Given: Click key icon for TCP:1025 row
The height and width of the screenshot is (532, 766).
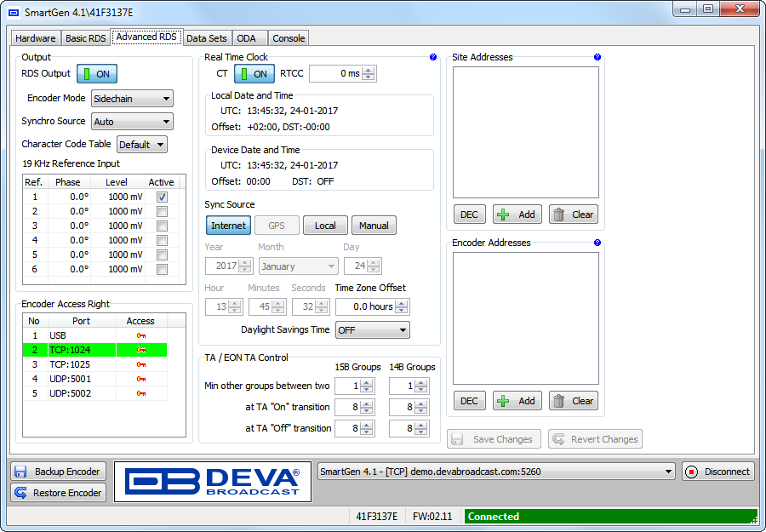Looking at the screenshot, I should [x=141, y=364].
